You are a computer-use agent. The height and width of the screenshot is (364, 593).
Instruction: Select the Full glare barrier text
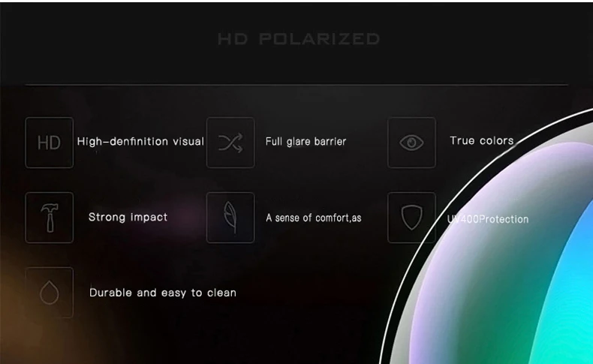(306, 141)
